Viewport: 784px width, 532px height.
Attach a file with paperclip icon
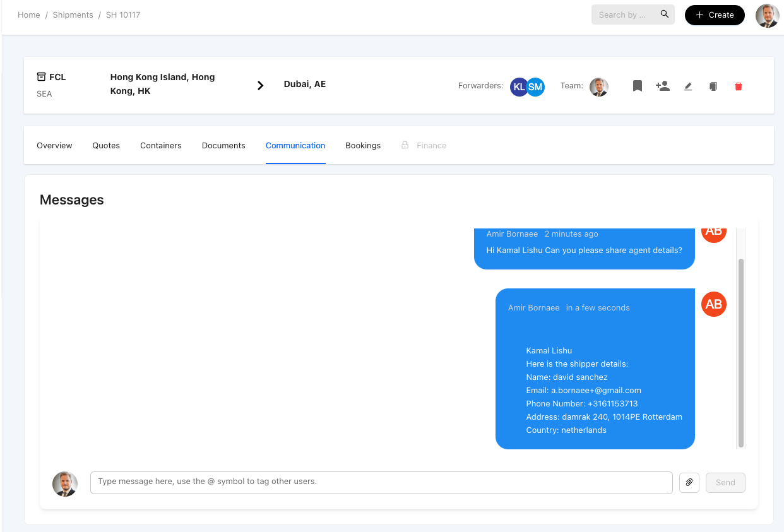coord(689,483)
